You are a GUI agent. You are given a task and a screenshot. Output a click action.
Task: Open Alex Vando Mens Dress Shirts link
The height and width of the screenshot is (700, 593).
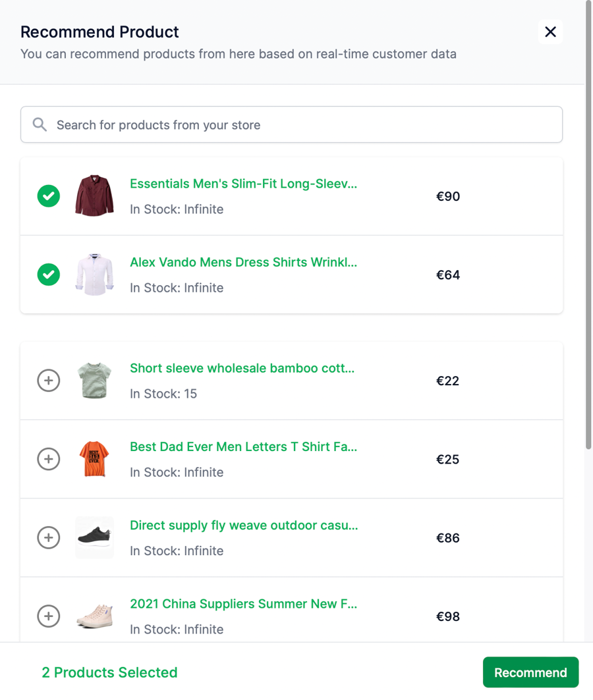(243, 262)
